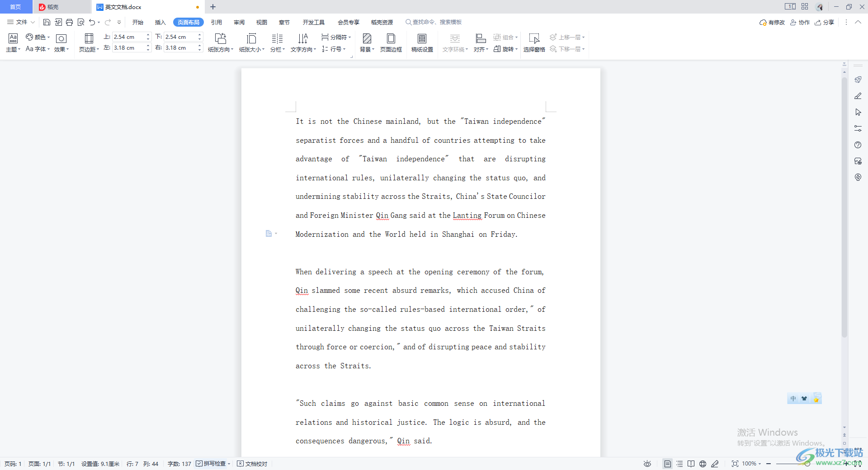Image resolution: width=868 pixels, height=470 pixels.
Task: Switch to web layout globe icon
Action: (x=703, y=464)
